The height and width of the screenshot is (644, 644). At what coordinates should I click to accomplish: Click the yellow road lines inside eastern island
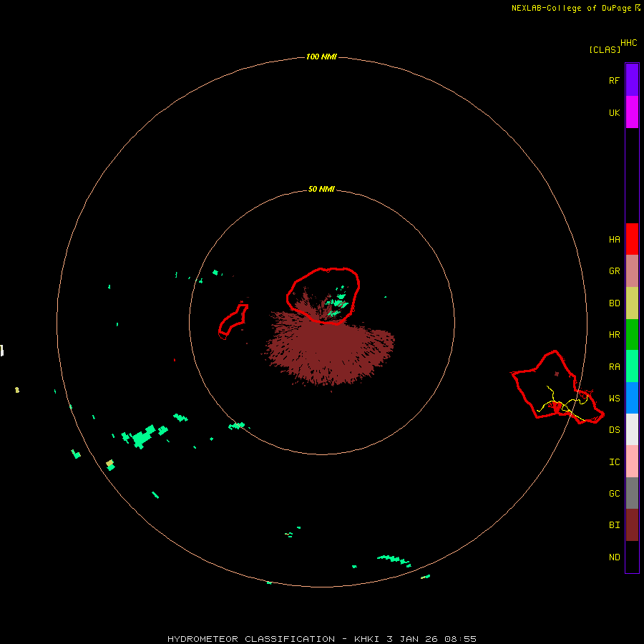click(564, 404)
